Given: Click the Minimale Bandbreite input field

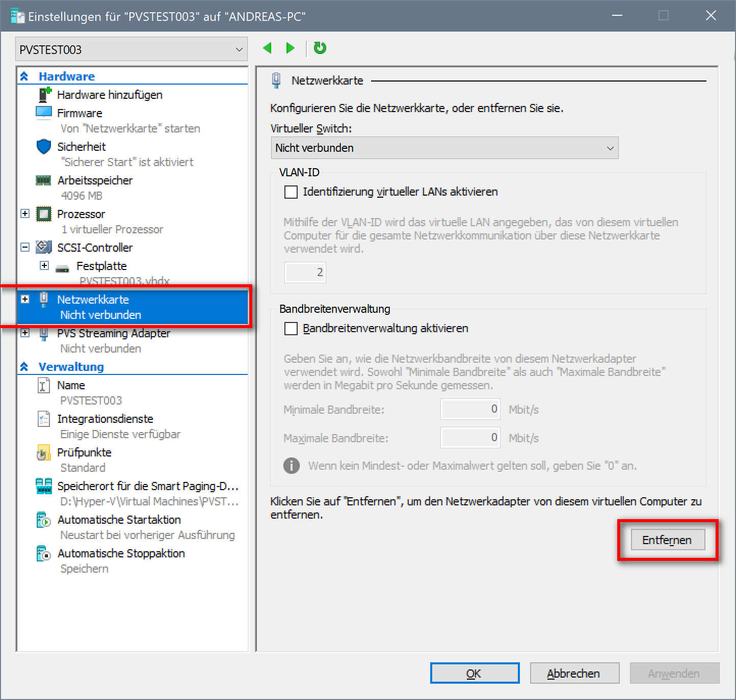Looking at the screenshot, I should (470, 409).
